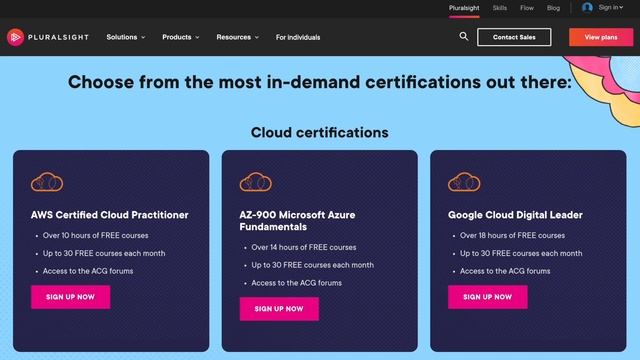This screenshot has height=360, width=640.
Task: Click 'Up to 30 FREE courses' on AWS card
Action: pyautogui.click(x=104, y=253)
